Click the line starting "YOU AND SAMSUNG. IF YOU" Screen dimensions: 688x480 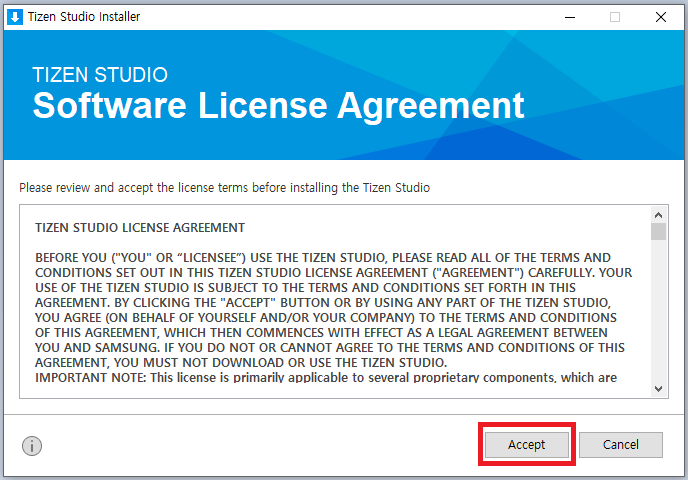point(330,348)
